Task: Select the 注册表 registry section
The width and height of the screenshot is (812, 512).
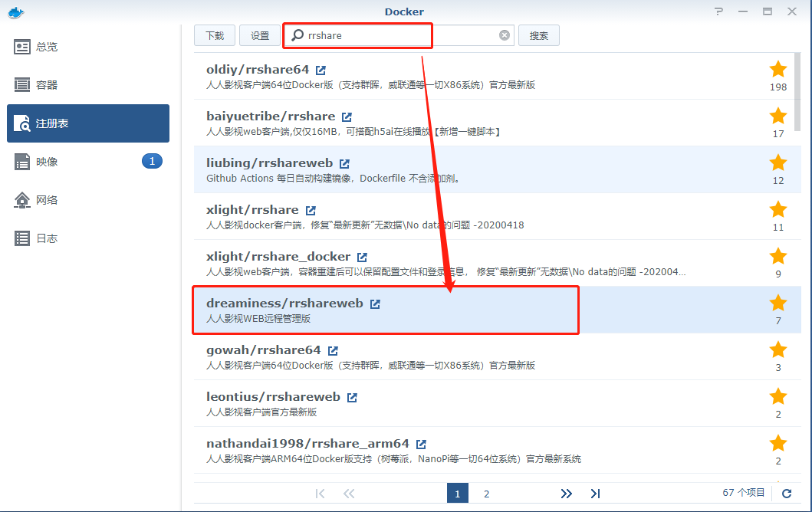Action: pos(88,123)
